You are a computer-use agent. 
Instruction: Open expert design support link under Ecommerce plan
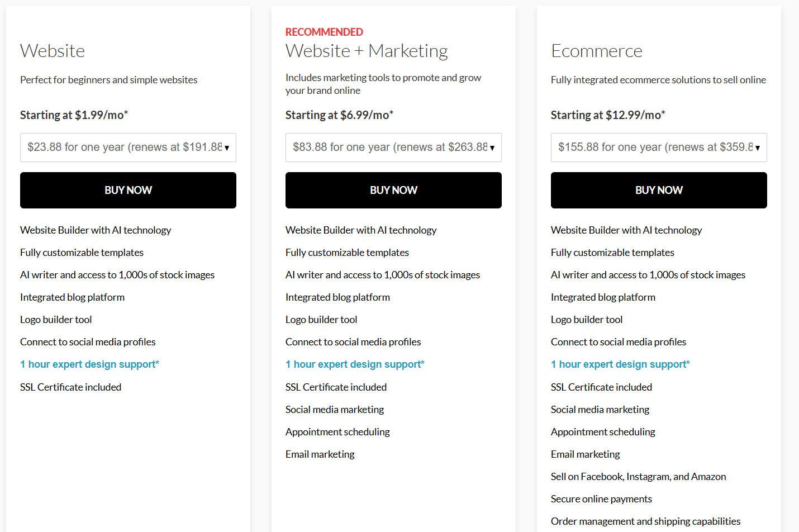(621, 364)
